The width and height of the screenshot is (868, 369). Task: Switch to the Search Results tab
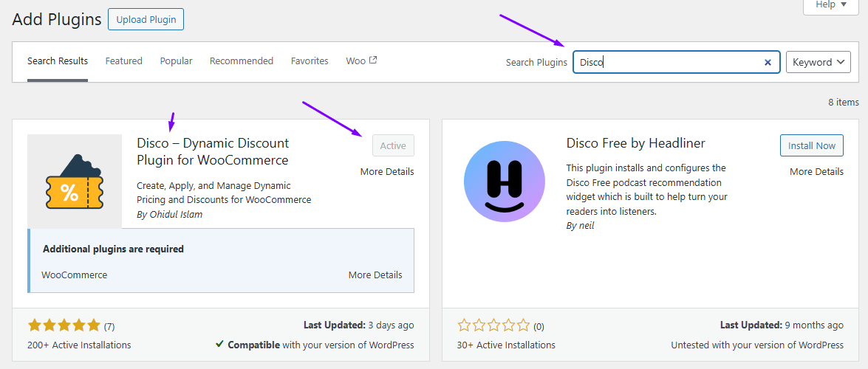click(58, 61)
